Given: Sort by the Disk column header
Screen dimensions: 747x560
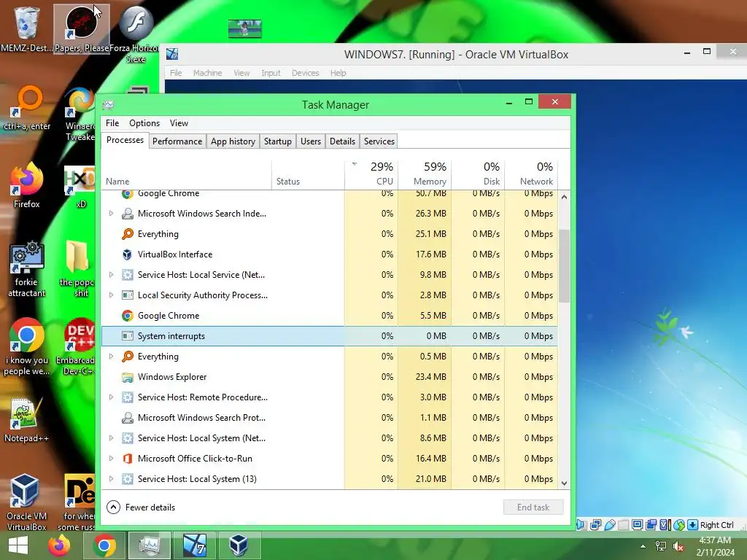Looking at the screenshot, I should (479, 174).
